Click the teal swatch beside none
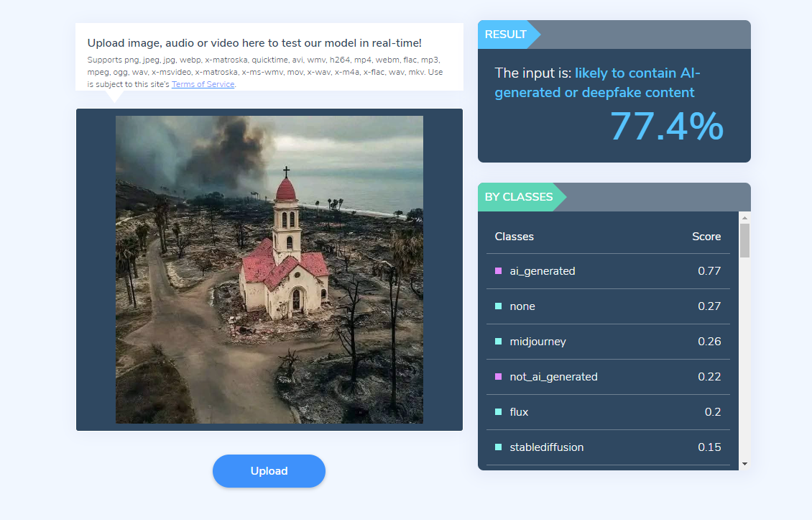 pos(498,306)
